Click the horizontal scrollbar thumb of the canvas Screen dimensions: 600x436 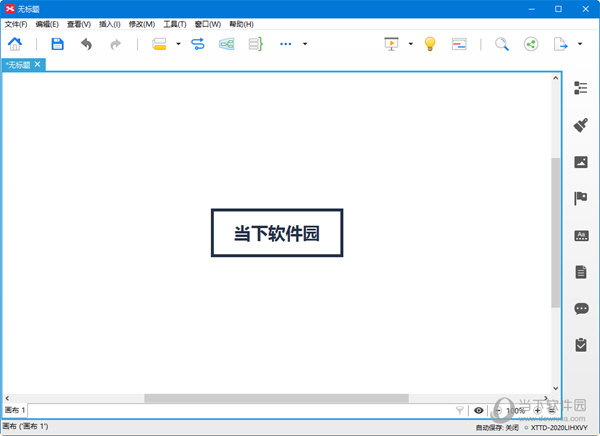pos(276,398)
